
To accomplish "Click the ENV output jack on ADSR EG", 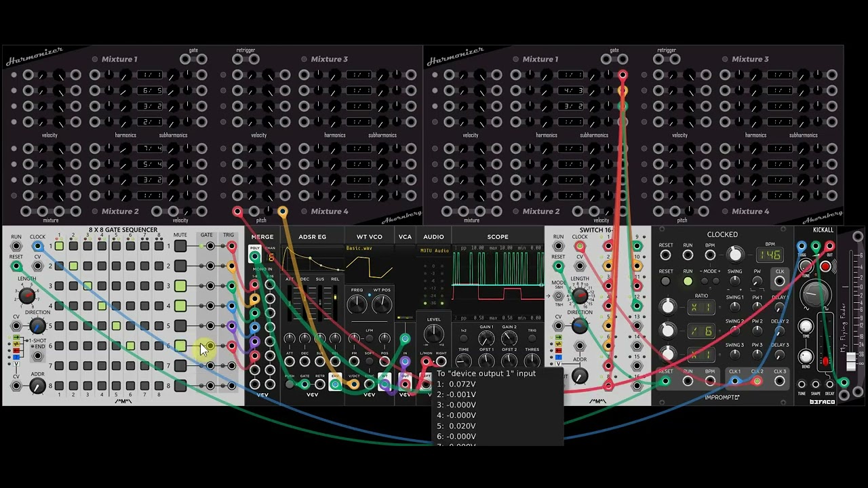I will [335, 384].
